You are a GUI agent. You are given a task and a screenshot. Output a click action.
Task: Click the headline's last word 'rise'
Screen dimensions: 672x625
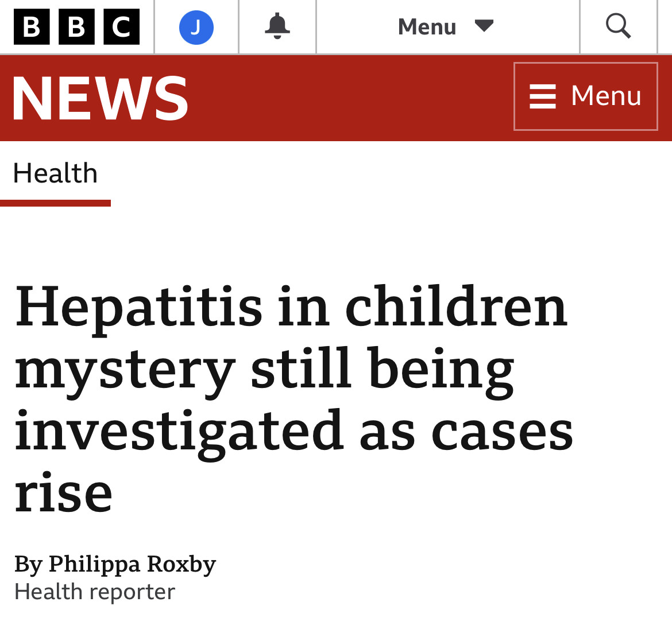(64, 494)
